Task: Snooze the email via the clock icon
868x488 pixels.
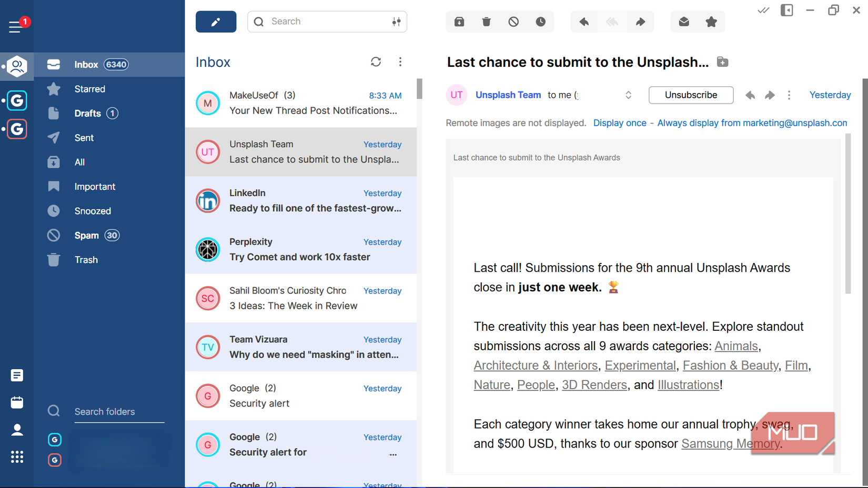Action: (541, 22)
